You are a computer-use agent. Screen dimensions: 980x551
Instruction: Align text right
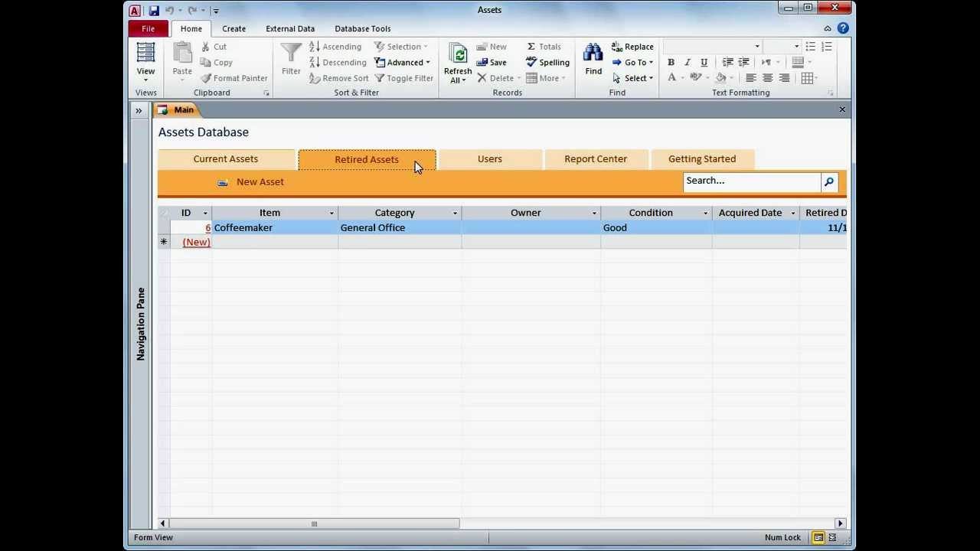pyautogui.click(x=784, y=78)
